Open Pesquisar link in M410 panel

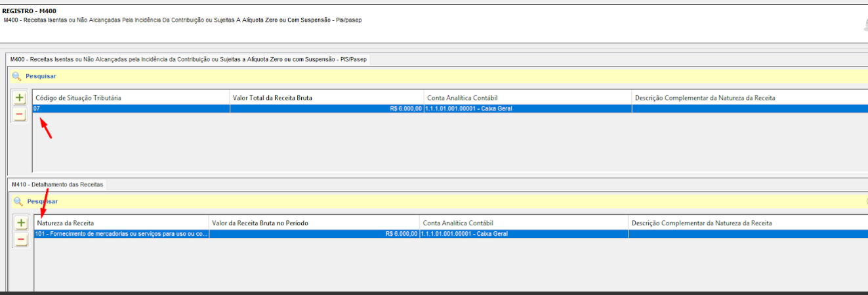tap(43, 201)
